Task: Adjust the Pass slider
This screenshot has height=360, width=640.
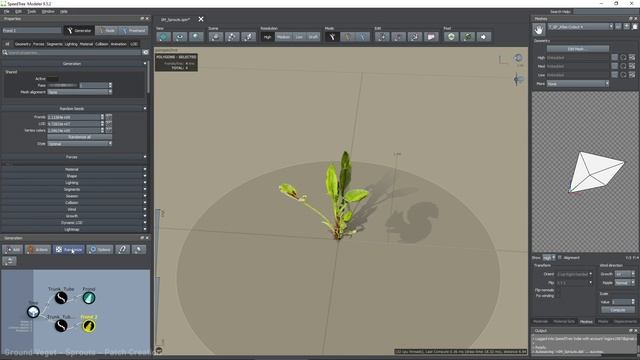Action: coord(62,85)
